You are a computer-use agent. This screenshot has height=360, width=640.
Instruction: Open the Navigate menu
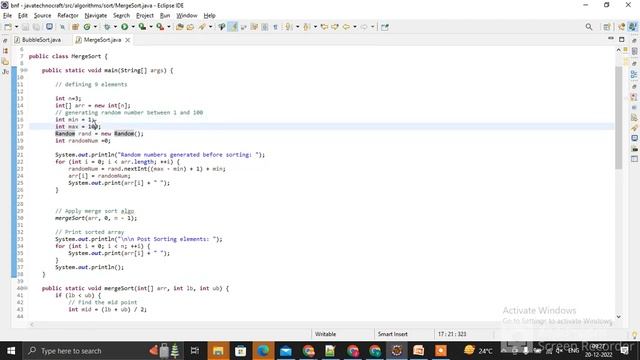pos(96,16)
